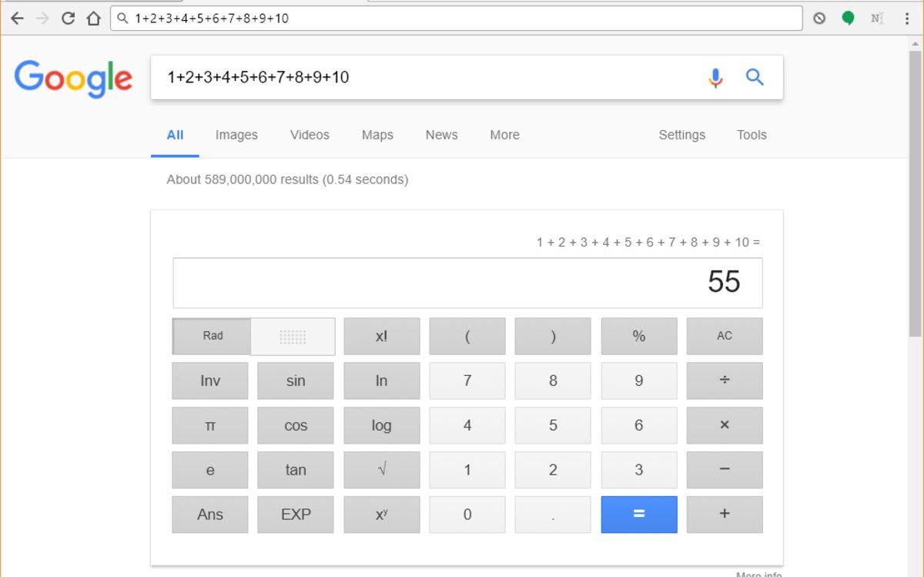
Task: Click the green extension icon in toolbar
Action: coord(848,18)
